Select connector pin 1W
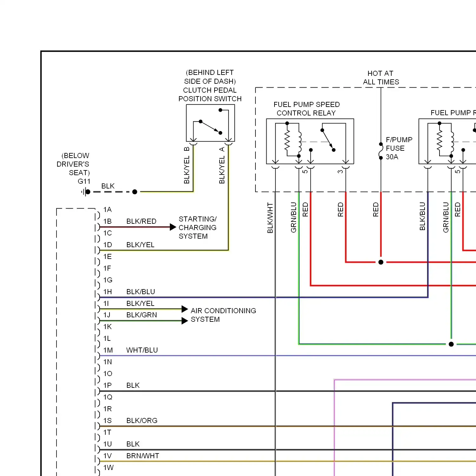The image size is (476, 476). click(109, 467)
